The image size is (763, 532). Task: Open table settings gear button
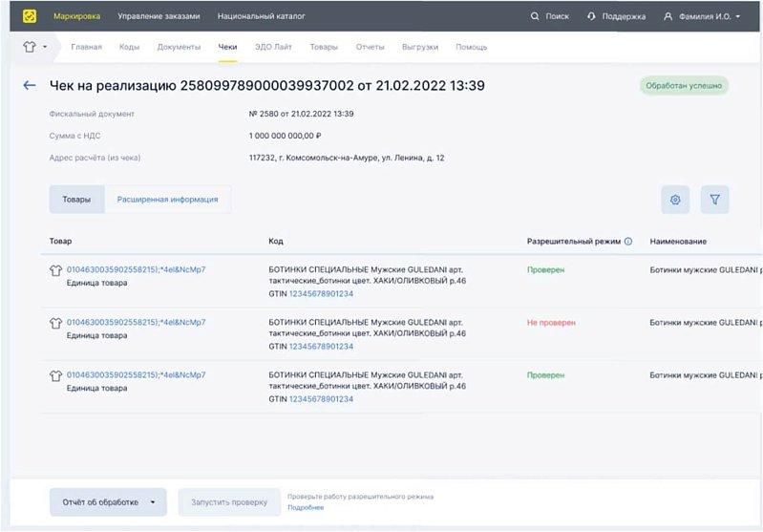(x=675, y=200)
